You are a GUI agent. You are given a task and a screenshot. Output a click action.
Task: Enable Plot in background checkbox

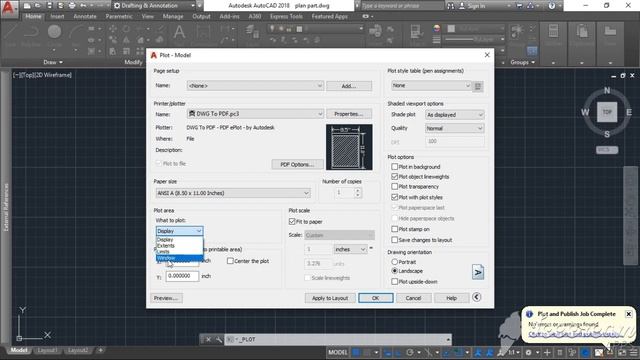(x=394, y=167)
